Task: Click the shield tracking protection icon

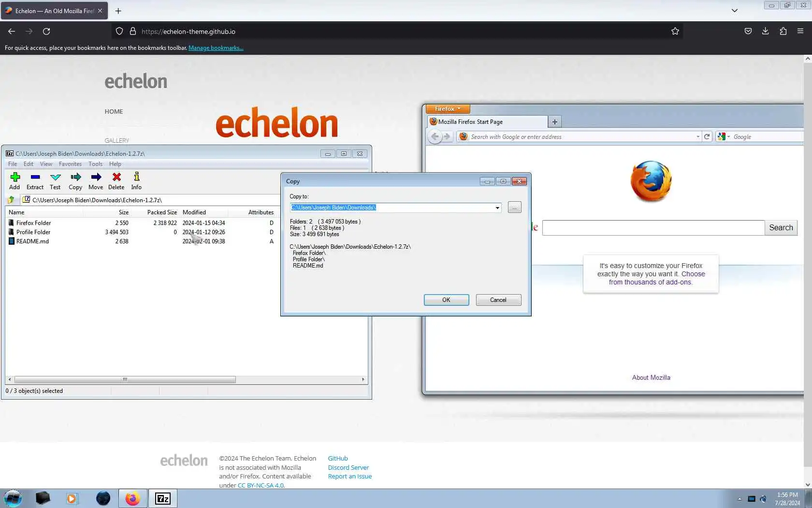Action: (119, 31)
